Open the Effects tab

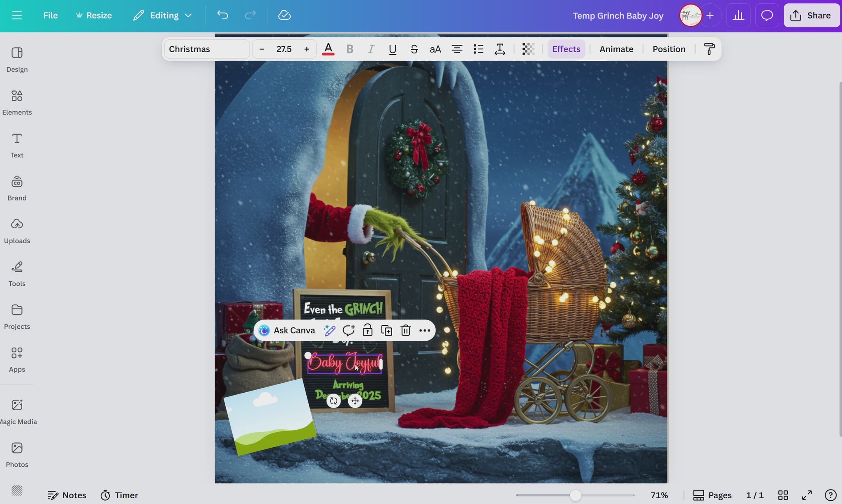[x=566, y=49]
